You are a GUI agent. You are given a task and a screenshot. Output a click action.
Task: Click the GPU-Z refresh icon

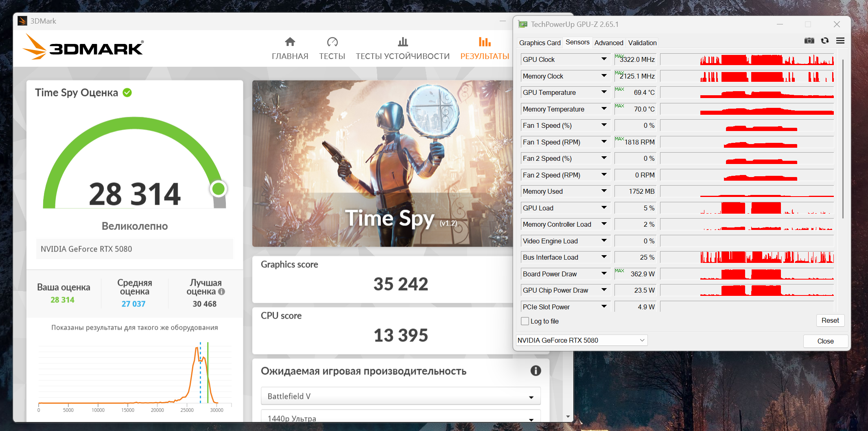(825, 41)
